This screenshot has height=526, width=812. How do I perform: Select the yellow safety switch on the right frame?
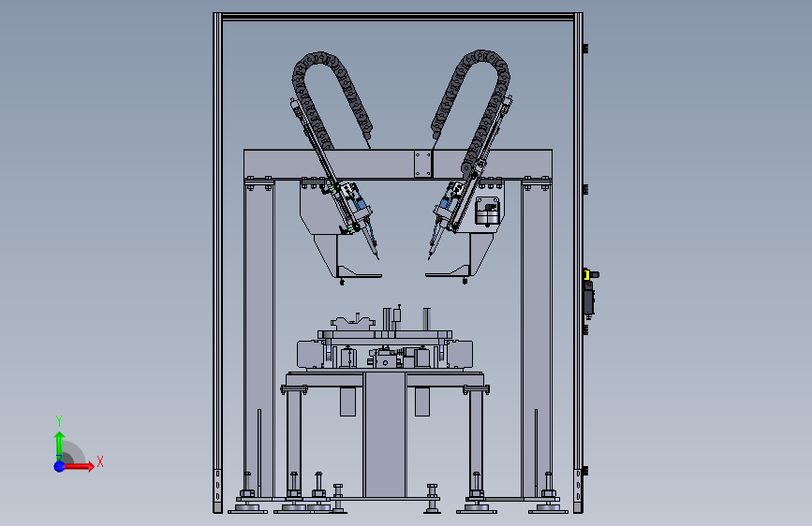(586, 274)
